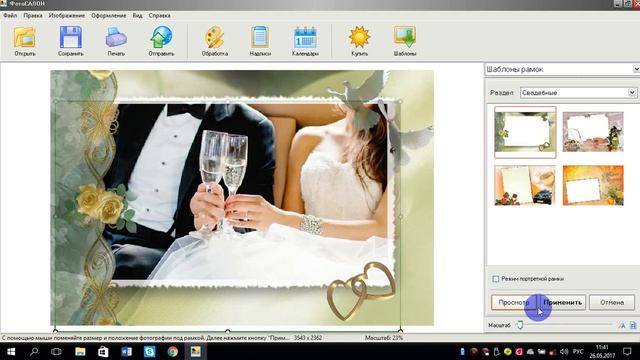
Task: Click the OneDrive cloud tray icon
Action: (x=530, y=351)
